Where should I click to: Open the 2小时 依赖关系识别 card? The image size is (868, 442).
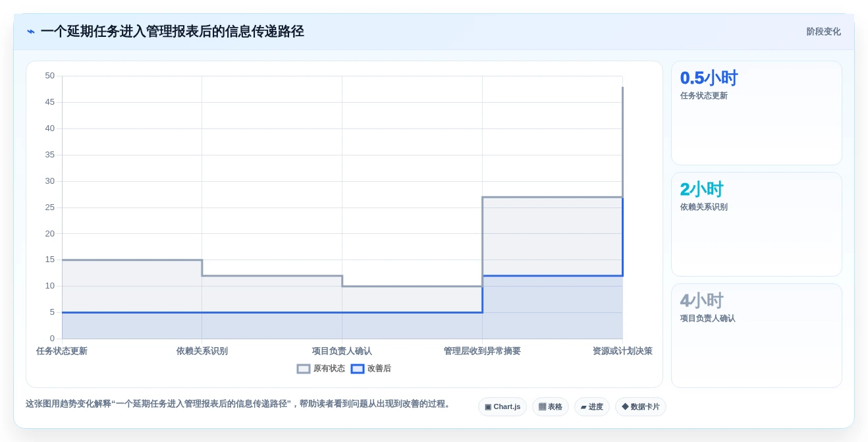(x=757, y=224)
